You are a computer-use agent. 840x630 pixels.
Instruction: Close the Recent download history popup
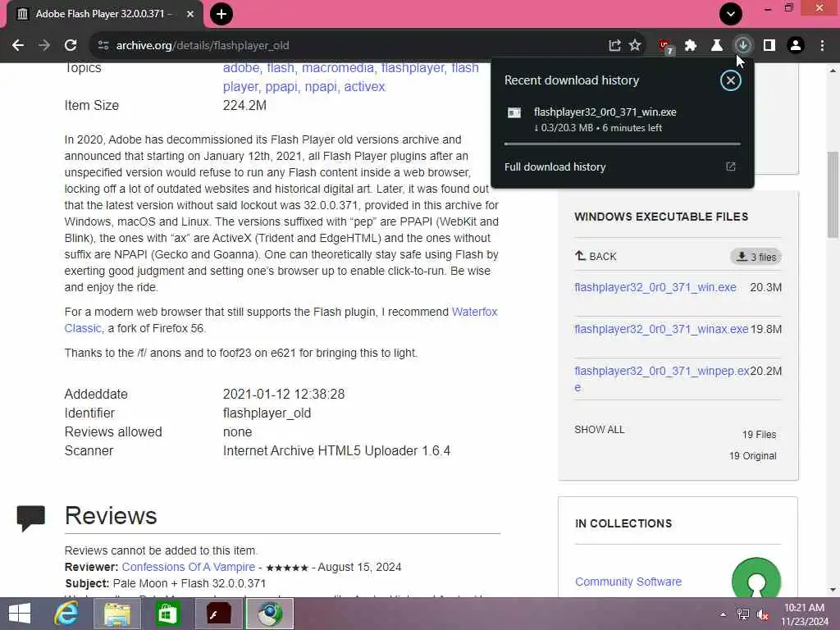point(731,81)
